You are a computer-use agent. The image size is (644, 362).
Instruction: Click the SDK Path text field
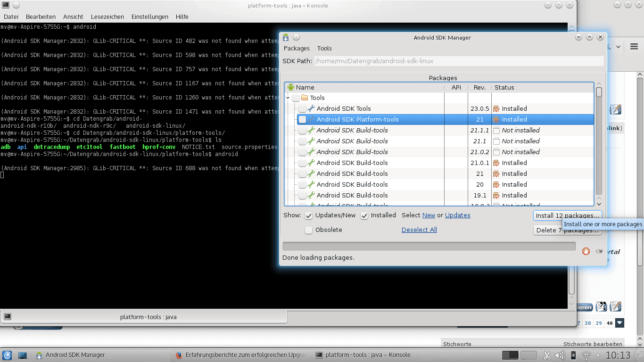click(x=459, y=61)
